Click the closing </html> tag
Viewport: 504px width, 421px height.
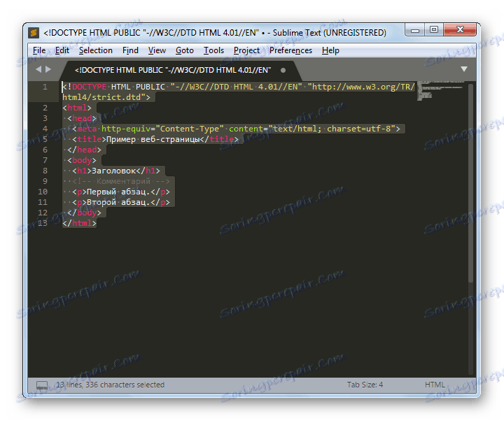pyautogui.click(x=79, y=223)
